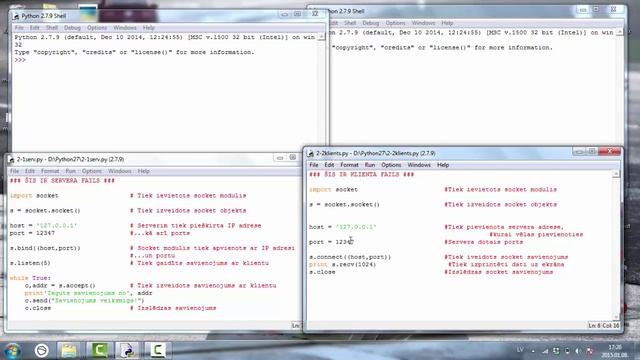Open Help menu in 2-1serv.py window
Viewport: 640px width, 360px height.
pos(143,171)
